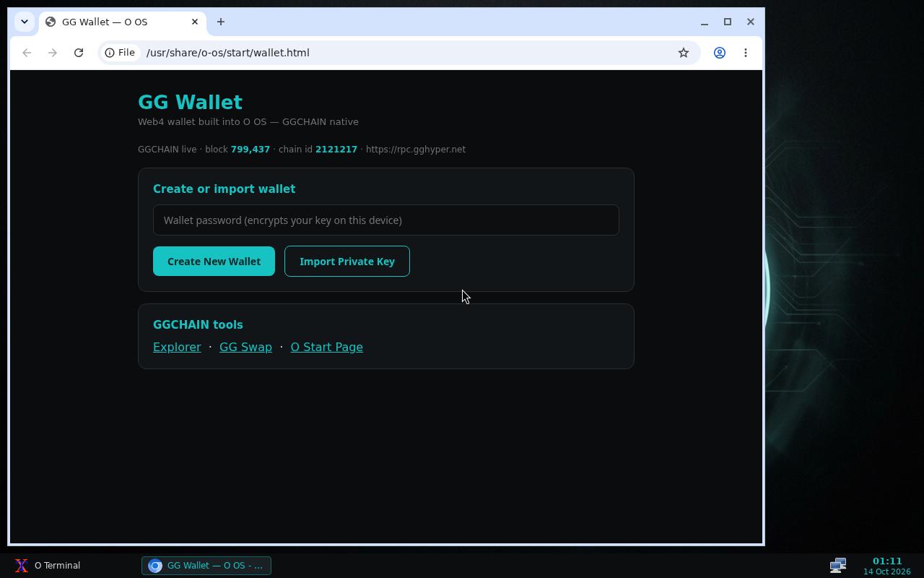Go forward to the next page
This screenshot has width=924, height=578.
pos(53,53)
